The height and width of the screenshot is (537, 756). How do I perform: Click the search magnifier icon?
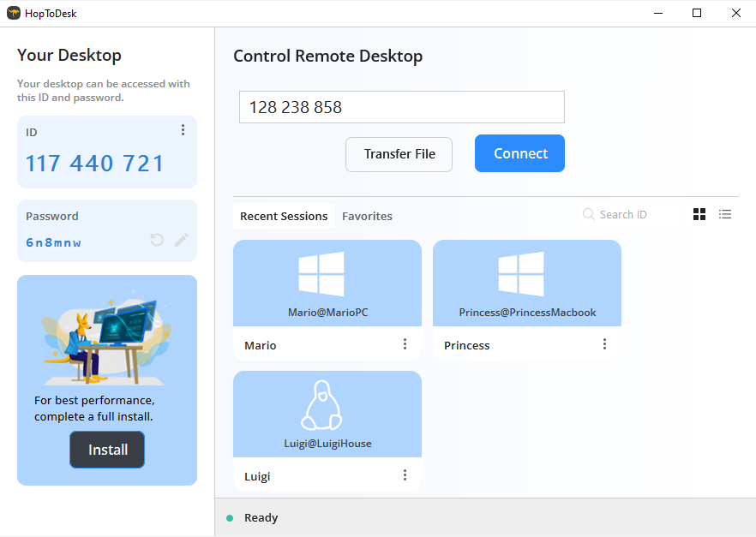pos(589,214)
